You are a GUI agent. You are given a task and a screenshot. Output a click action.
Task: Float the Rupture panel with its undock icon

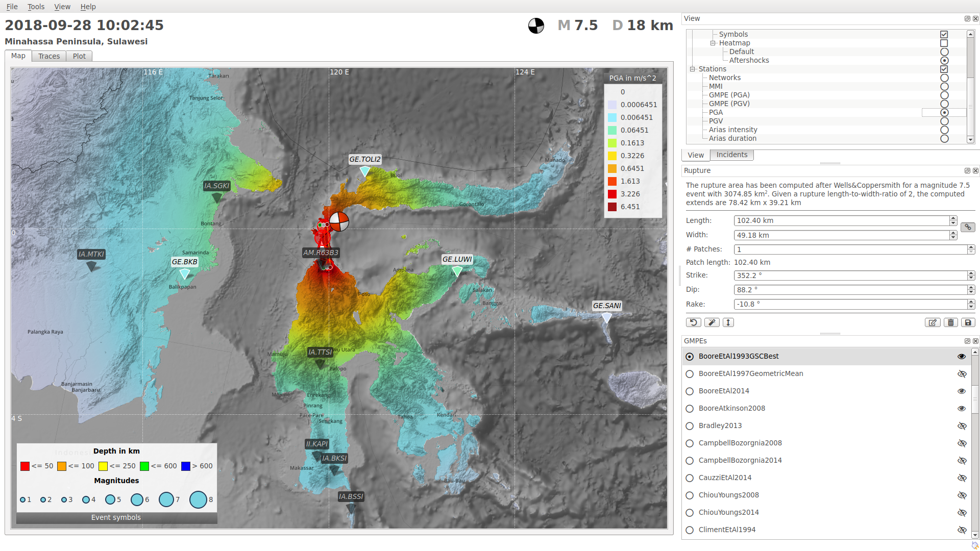[967, 171]
